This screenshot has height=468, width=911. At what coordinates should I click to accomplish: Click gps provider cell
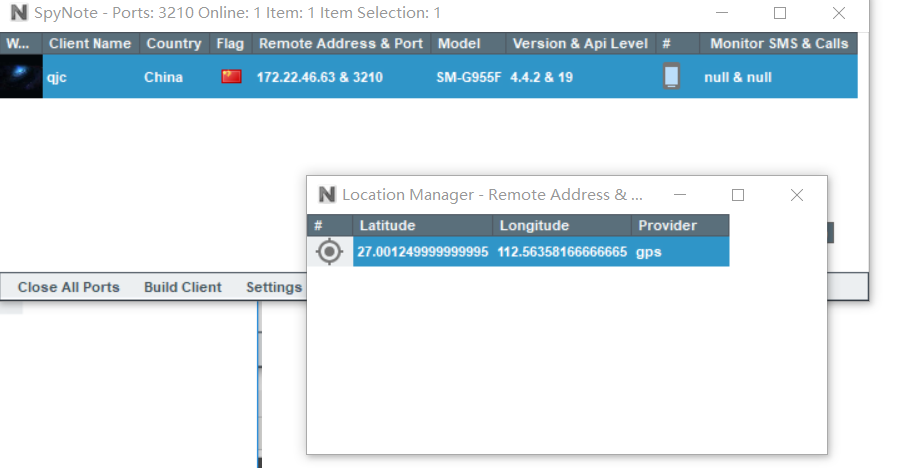(648, 252)
